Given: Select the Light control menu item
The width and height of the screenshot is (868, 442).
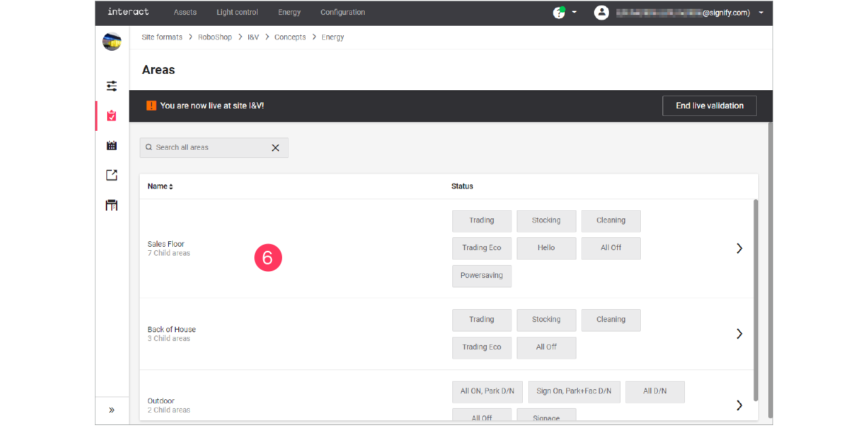Looking at the screenshot, I should coord(237,12).
